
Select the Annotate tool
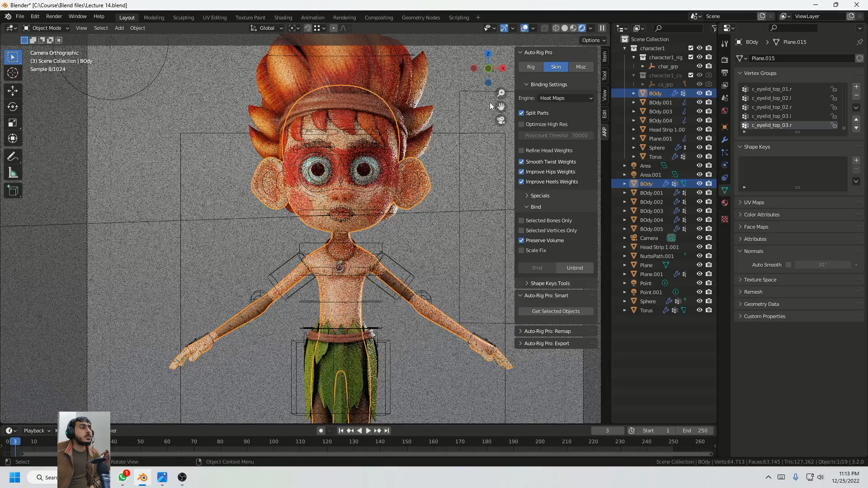[13, 156]
